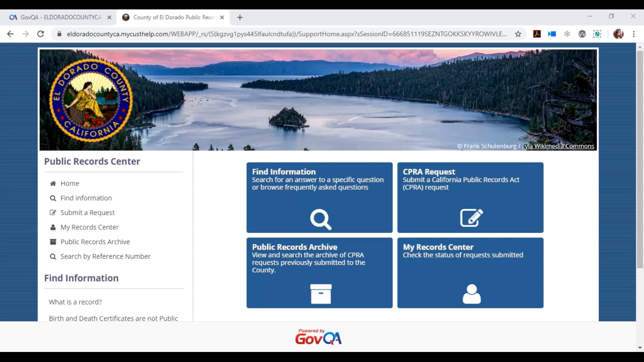Click the scrollbar down arrow

(x=640, y=348)
